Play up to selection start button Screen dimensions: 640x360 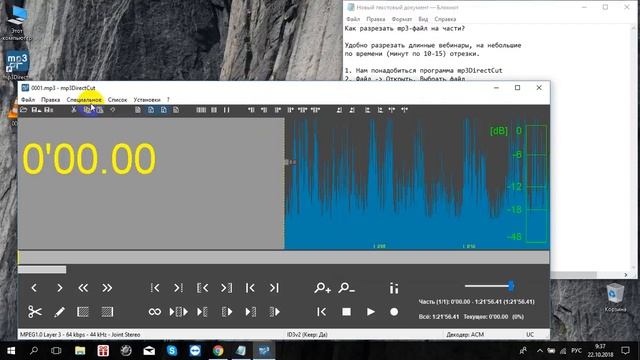coord(202,312)
